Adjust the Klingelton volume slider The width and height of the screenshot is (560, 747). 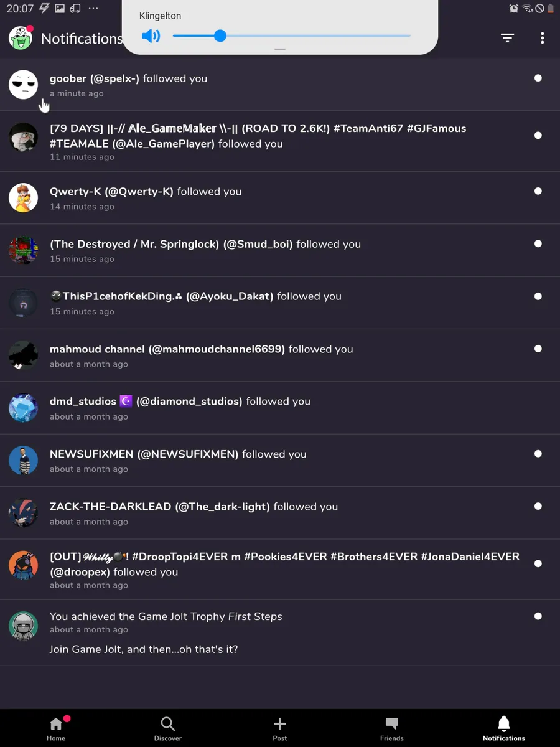220,36
